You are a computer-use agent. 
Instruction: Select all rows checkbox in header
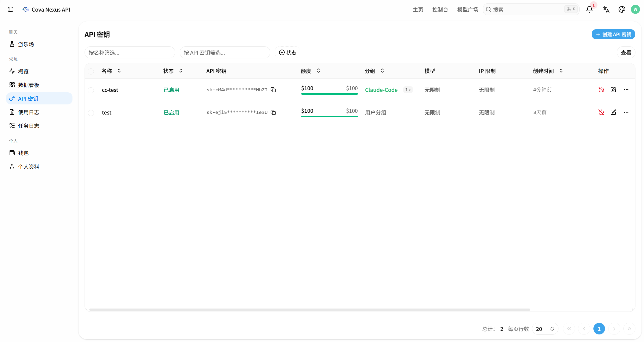tap(91, 71)
